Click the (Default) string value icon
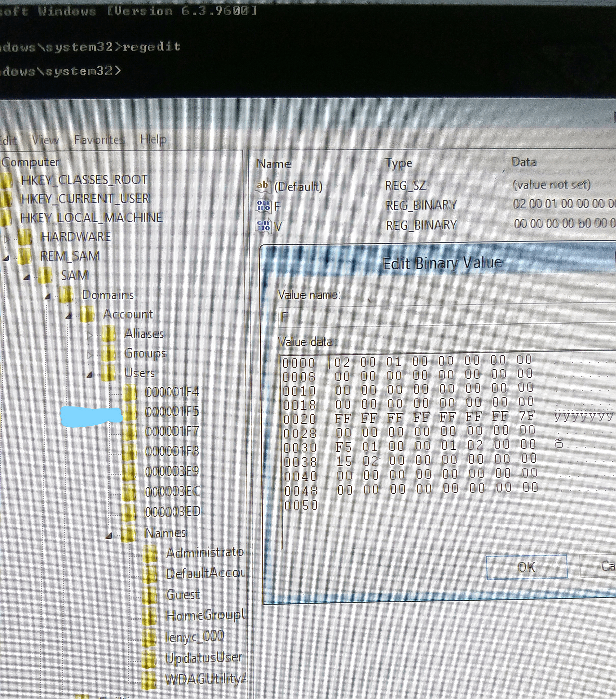This screenshot has height=699, width=616. 263,186
